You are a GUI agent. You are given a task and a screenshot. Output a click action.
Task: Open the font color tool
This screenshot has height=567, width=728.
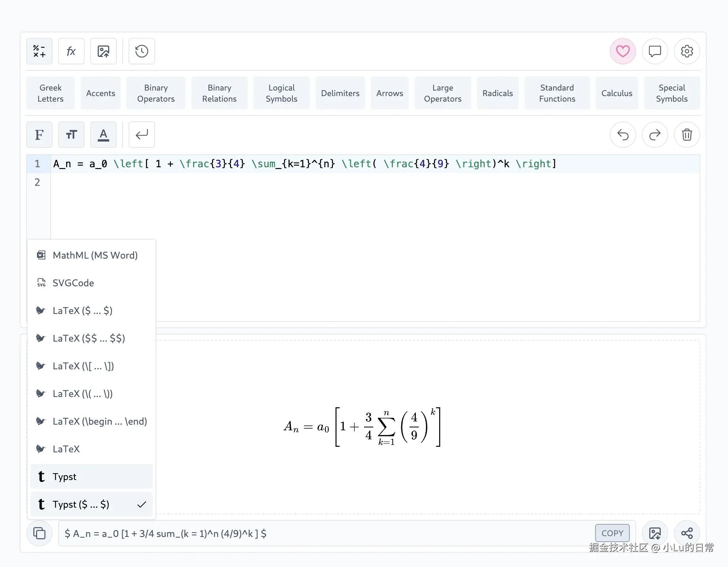[x=103, y=135]
